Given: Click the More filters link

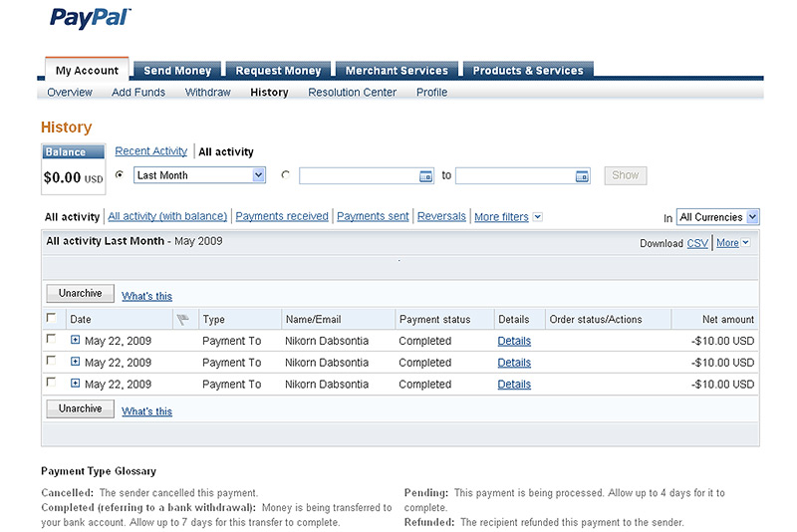Looking at the screenshot, I should pyautogui.click(x=502, y=217).
